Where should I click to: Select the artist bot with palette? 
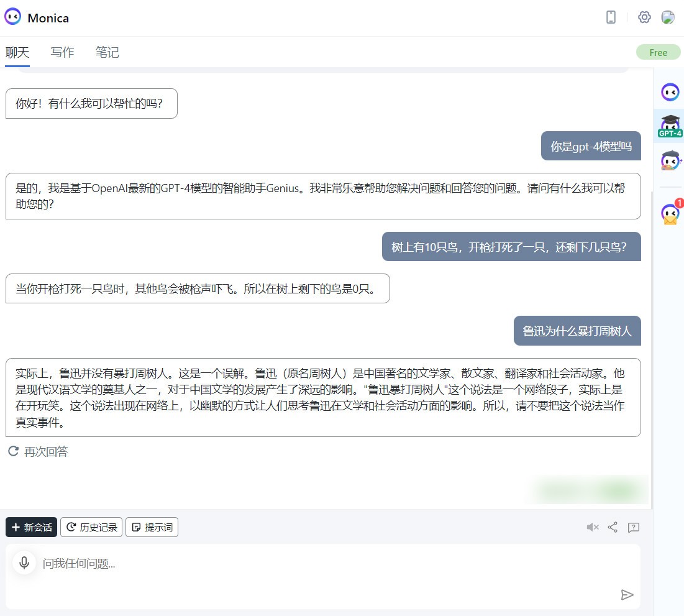point(670,160)
